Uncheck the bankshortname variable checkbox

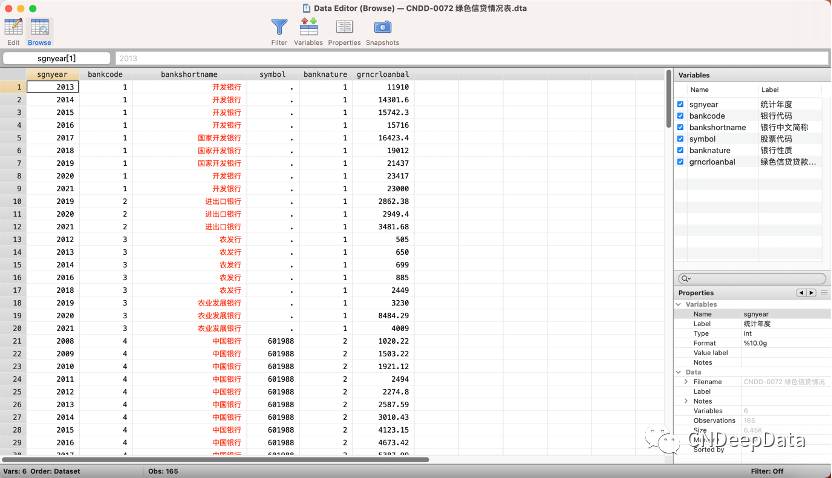tap(680, 127)
